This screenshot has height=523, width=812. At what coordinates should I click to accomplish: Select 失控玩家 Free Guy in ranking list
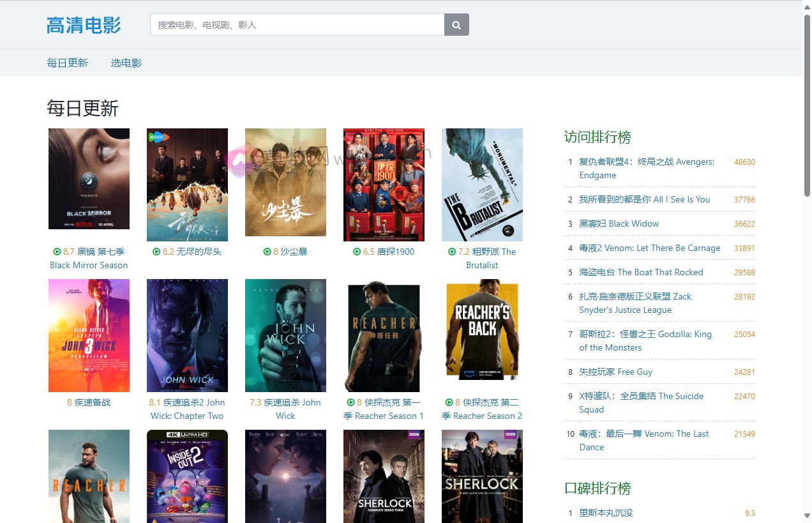click(x=615, y=372)
